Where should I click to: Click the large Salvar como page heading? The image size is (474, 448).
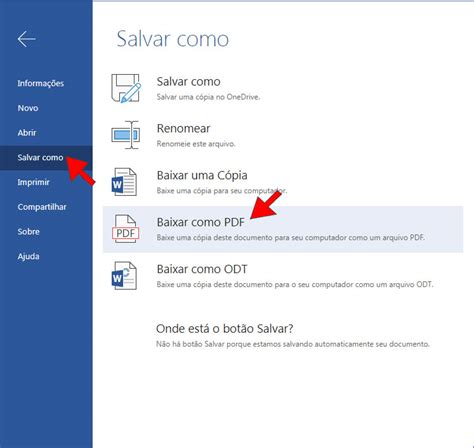tap(173, 39)
